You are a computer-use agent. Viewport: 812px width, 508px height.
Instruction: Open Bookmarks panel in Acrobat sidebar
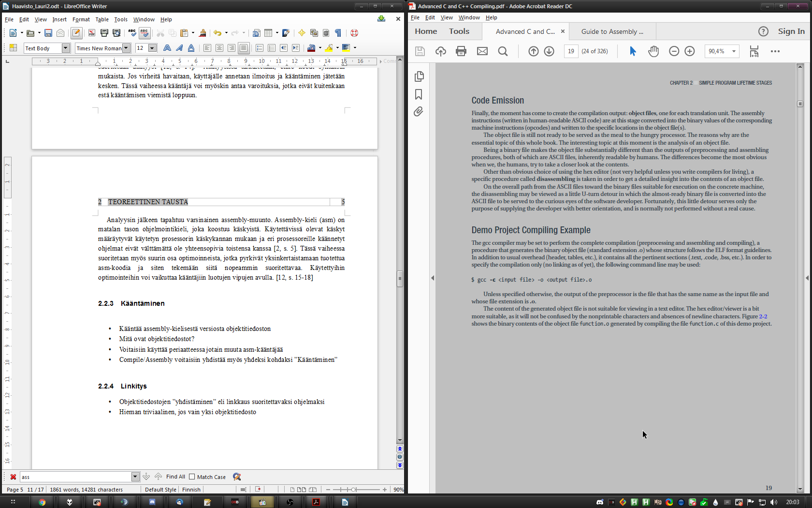[x=419, y=94]
